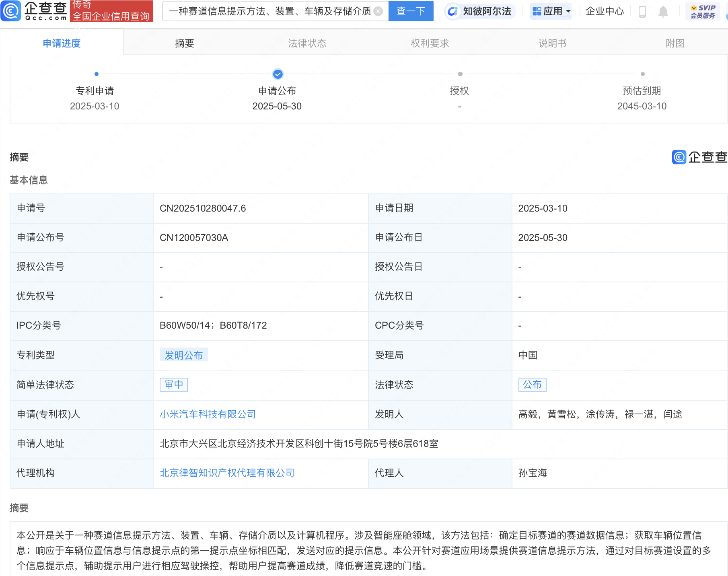
Task: Open SVIP 会员服务
Action: pos(703,11)
